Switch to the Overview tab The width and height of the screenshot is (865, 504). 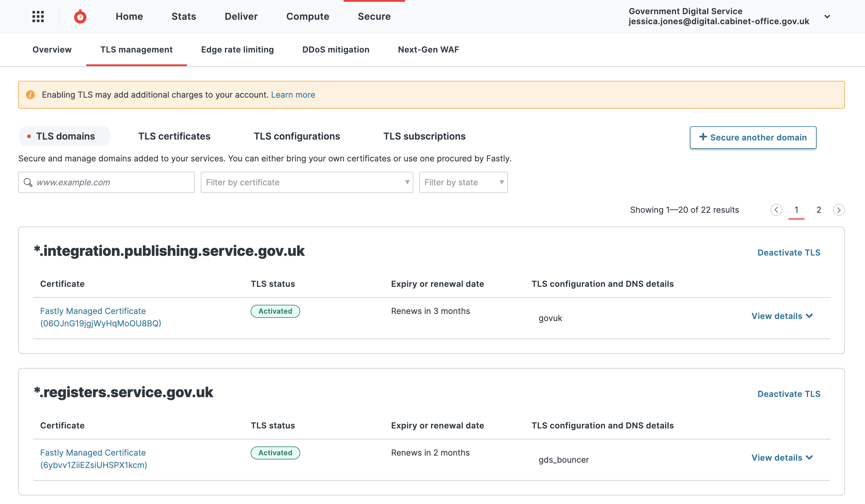point(52,49)
